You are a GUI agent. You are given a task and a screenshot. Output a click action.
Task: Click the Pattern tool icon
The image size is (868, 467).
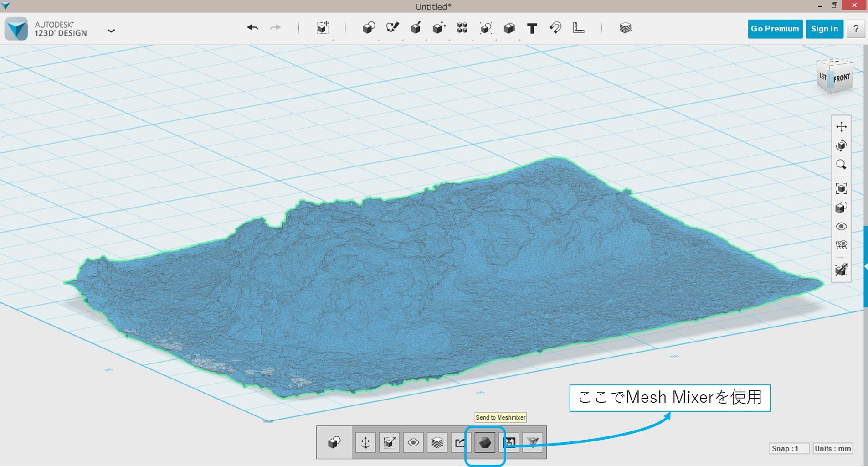462,28
